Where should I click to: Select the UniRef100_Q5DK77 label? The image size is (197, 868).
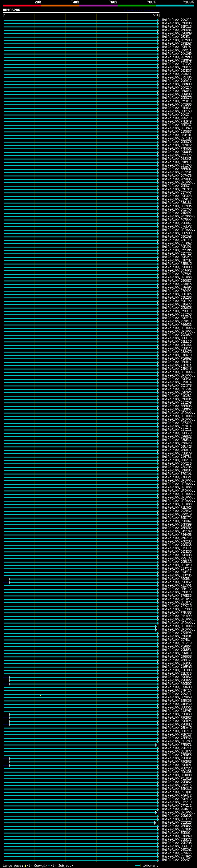tap(177, 67)
